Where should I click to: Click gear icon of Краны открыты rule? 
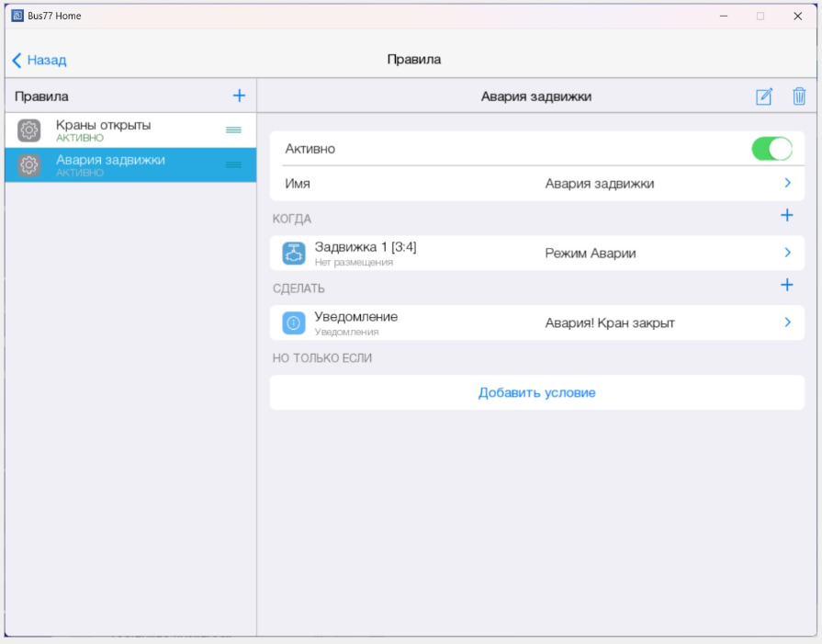pos(28,130)
